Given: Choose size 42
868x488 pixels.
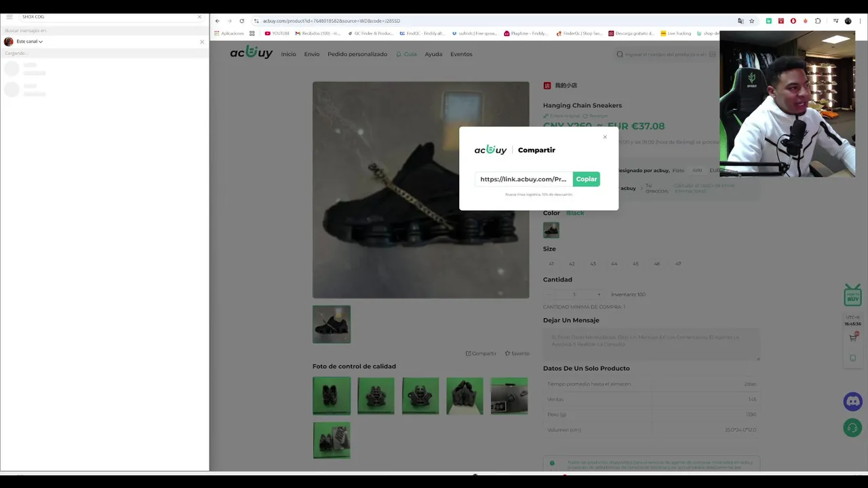Looking at the screenshot, I should tap(572, 264).
